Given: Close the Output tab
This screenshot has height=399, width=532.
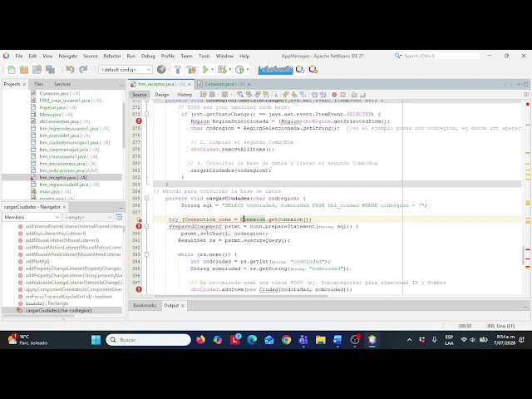Looking at the screenshot, I should (183, 306).
